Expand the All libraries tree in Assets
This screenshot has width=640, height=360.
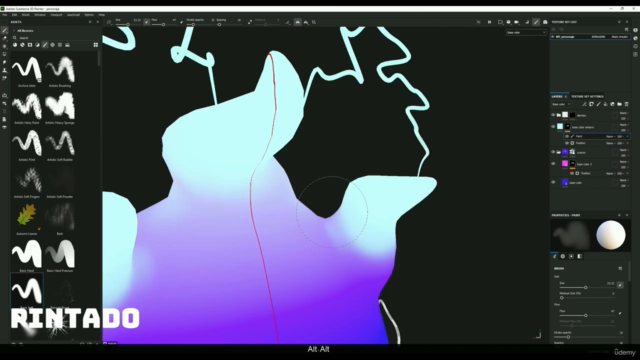[14, 31]
